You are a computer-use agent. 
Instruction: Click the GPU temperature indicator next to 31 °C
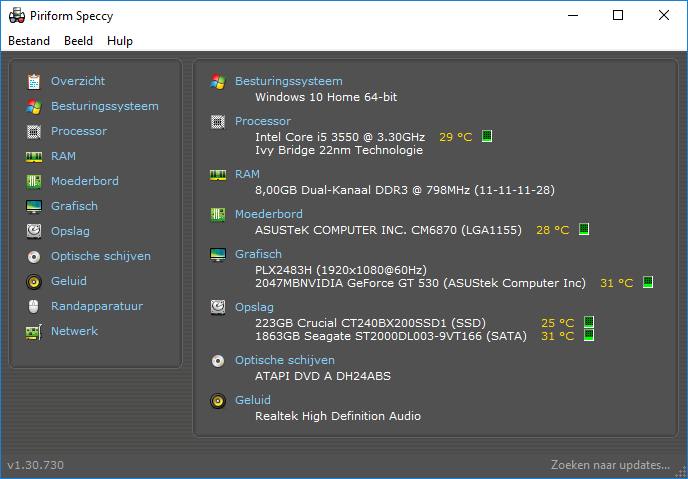point(648,282)
